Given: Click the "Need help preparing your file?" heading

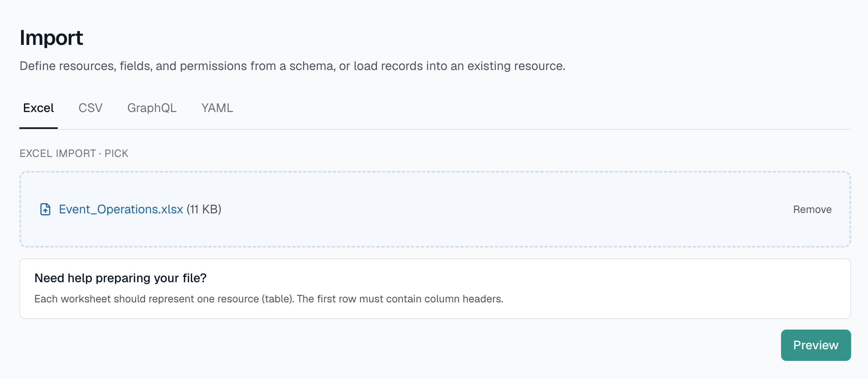Looking at the screenshot, I should 120,278.
